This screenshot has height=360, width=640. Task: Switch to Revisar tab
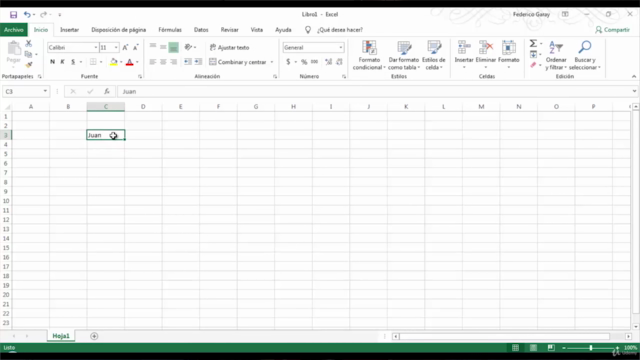coord(229,30)
